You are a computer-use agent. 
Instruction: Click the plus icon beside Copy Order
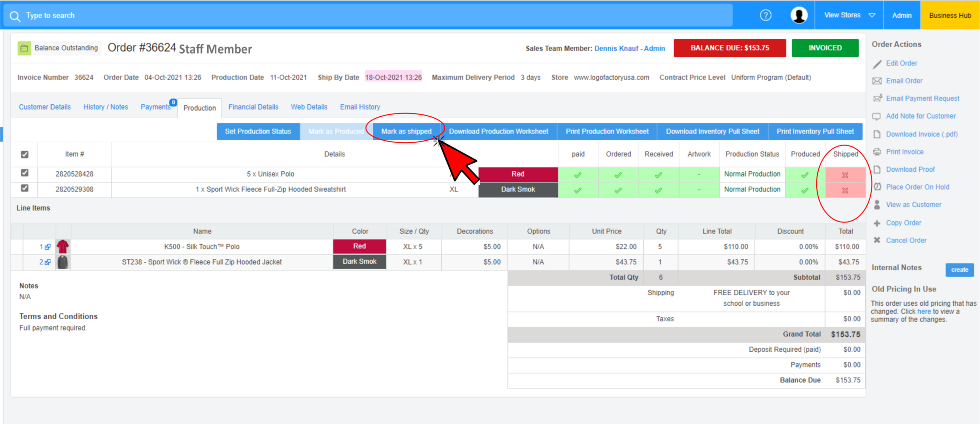pyautogui.click(x=877, y=223)
